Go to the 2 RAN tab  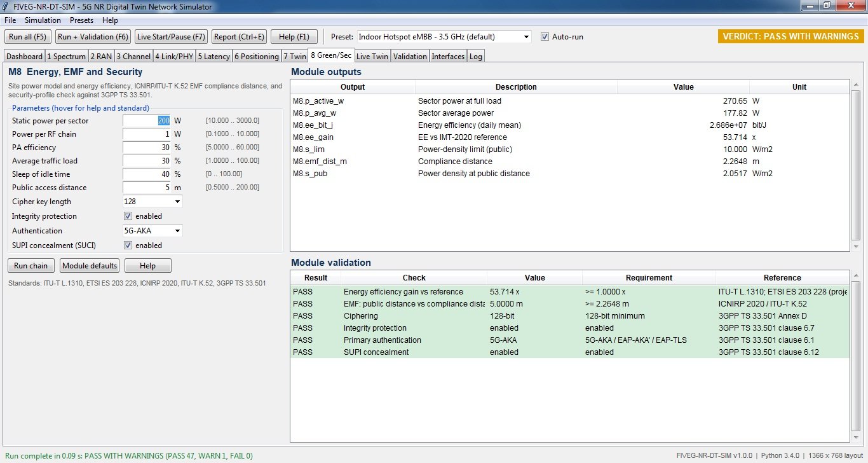[101, 57]
